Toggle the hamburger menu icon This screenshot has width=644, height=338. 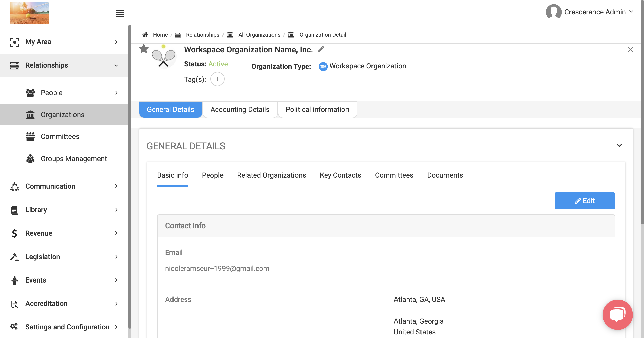pyautogui.click(x=120, y=13)
